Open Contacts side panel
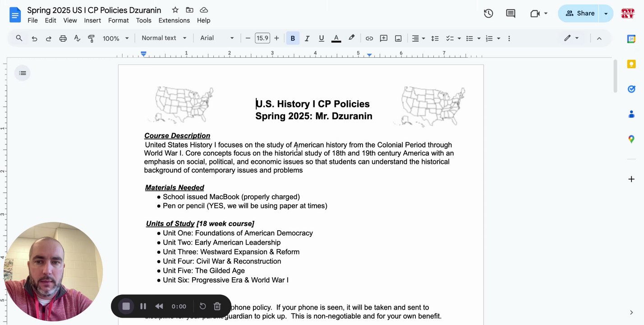This screenshot has width=644, height=325. pos(631,114)
